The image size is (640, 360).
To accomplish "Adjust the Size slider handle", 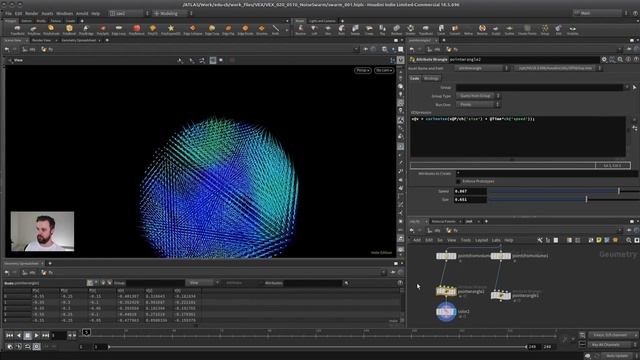I will click(x=586, y=199).
